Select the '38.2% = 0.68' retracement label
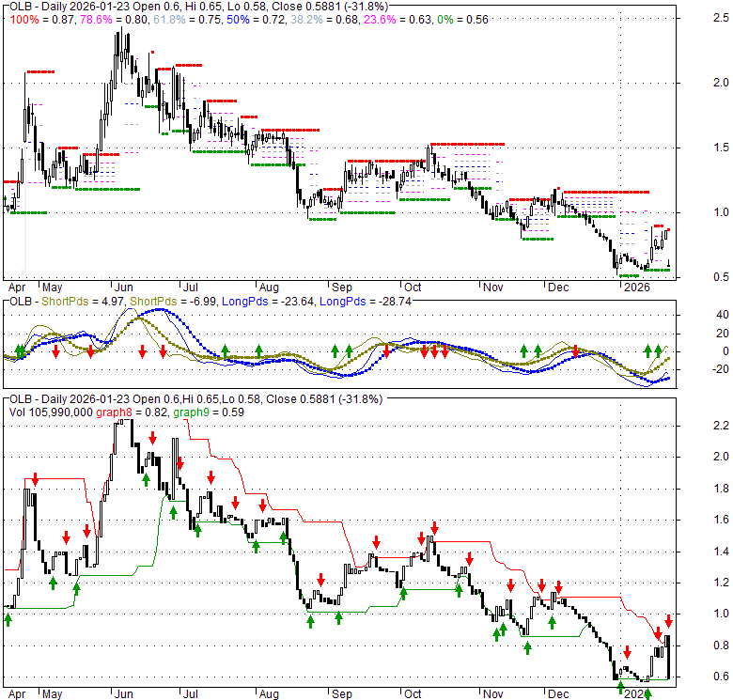Screen dimensions: 733x700 (323, 20)
